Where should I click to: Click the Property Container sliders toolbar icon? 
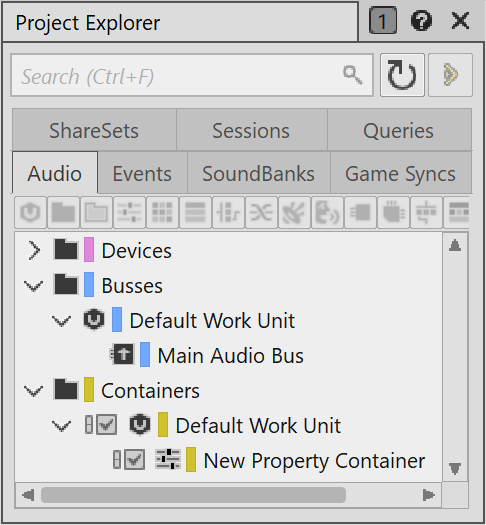click(x=129, y=212)
